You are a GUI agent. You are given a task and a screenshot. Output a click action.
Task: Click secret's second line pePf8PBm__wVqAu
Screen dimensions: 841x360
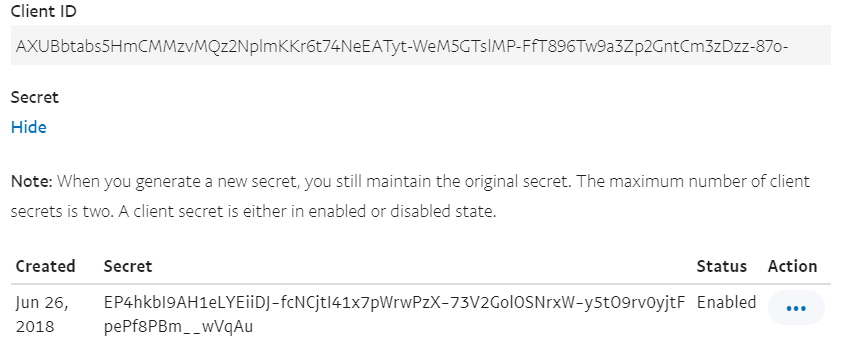178,327
